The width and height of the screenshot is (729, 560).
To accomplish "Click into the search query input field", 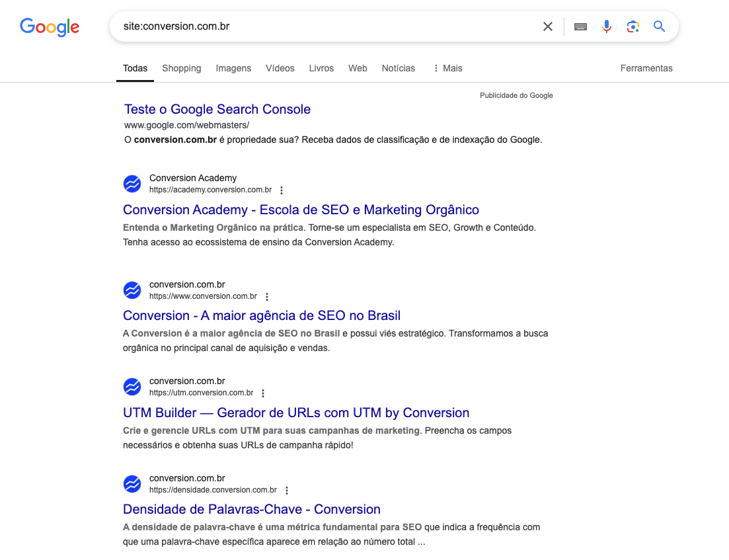I will point(325,26).
